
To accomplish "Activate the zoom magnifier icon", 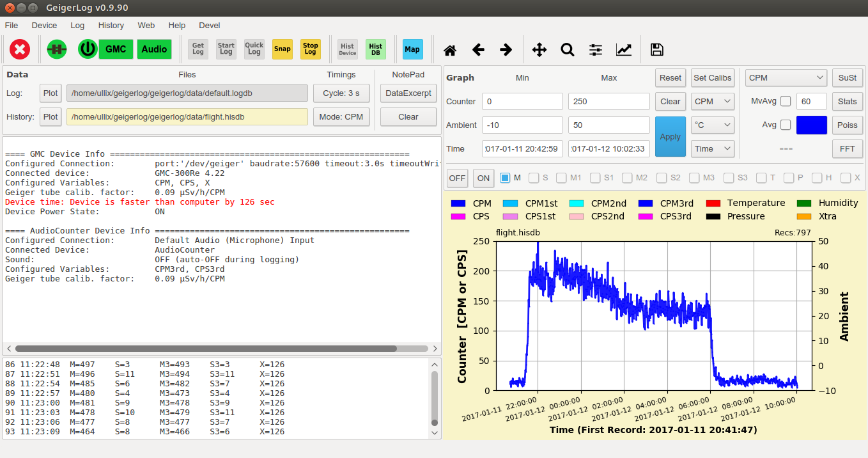I will (568, 49).
